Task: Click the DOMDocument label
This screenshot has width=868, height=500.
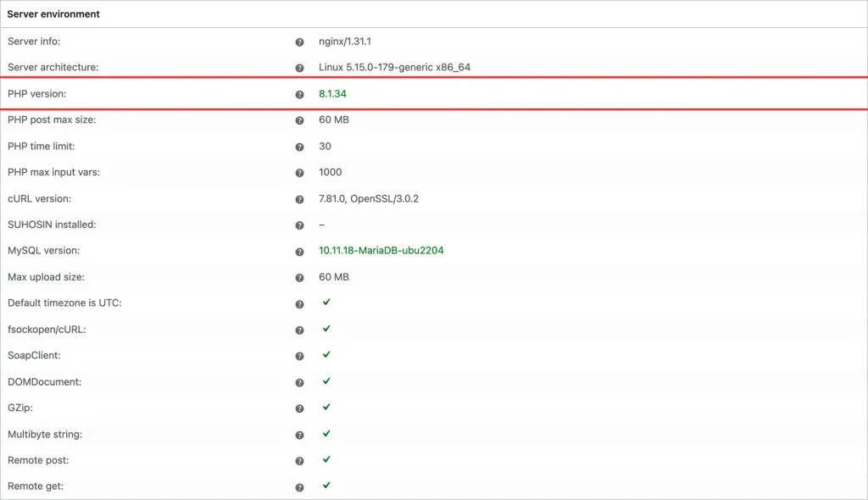Action: tap(44, 382)
